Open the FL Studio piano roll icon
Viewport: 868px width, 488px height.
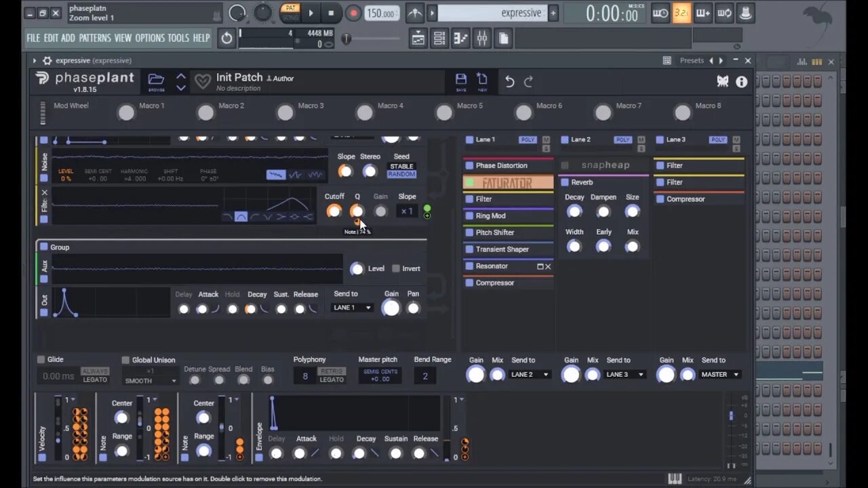460,39
